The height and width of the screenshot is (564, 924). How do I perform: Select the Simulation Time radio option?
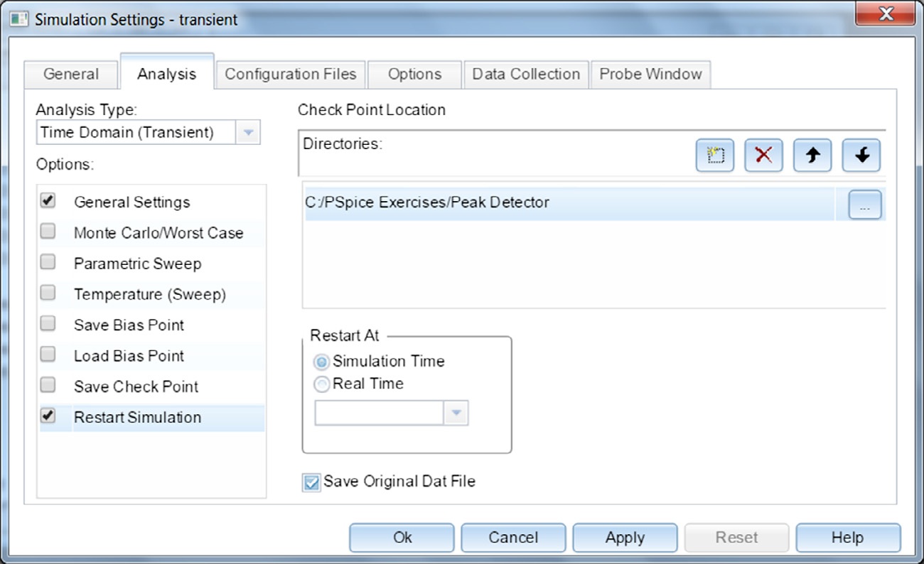(322, 362)
